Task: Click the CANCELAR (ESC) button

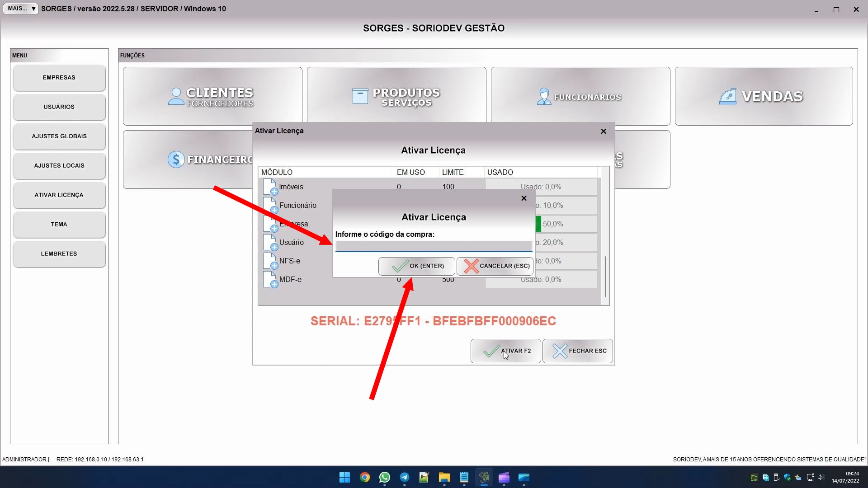Action: click(x=495, y=266)
